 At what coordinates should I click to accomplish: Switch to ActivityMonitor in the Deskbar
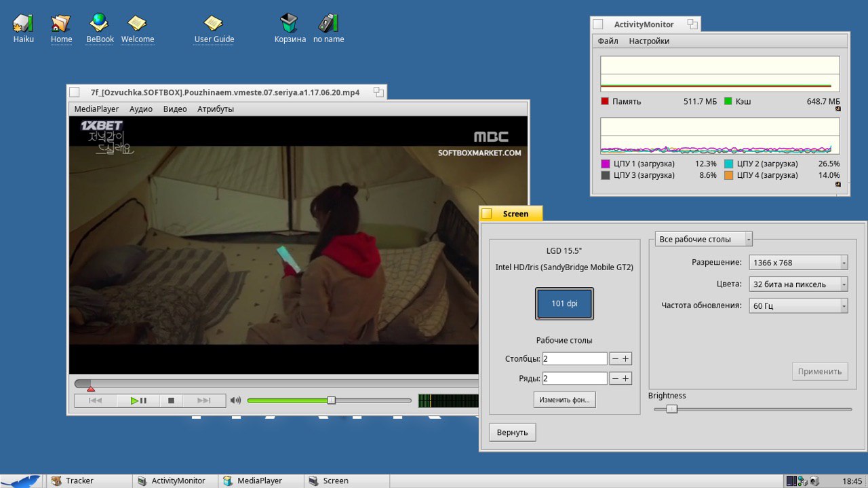[175, 481]
